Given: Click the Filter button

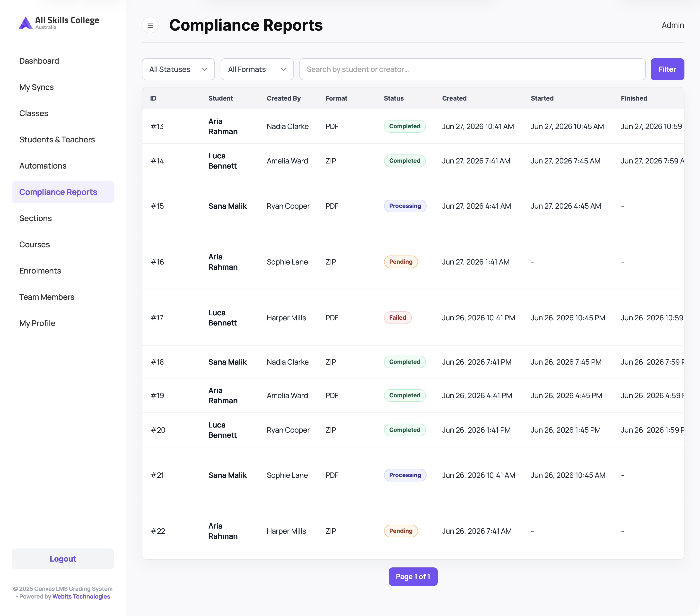Looking at the screenshot, I should [x=667, y=69].
